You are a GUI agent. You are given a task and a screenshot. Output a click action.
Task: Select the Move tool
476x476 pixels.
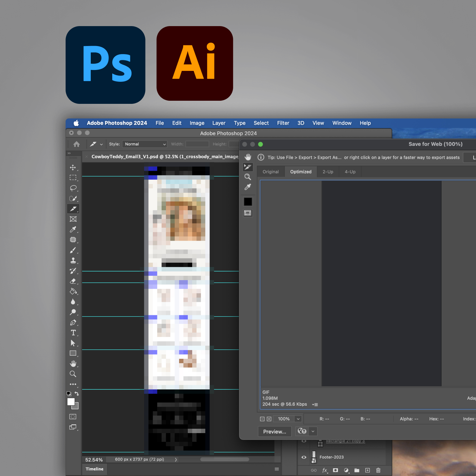click(73, 168)
